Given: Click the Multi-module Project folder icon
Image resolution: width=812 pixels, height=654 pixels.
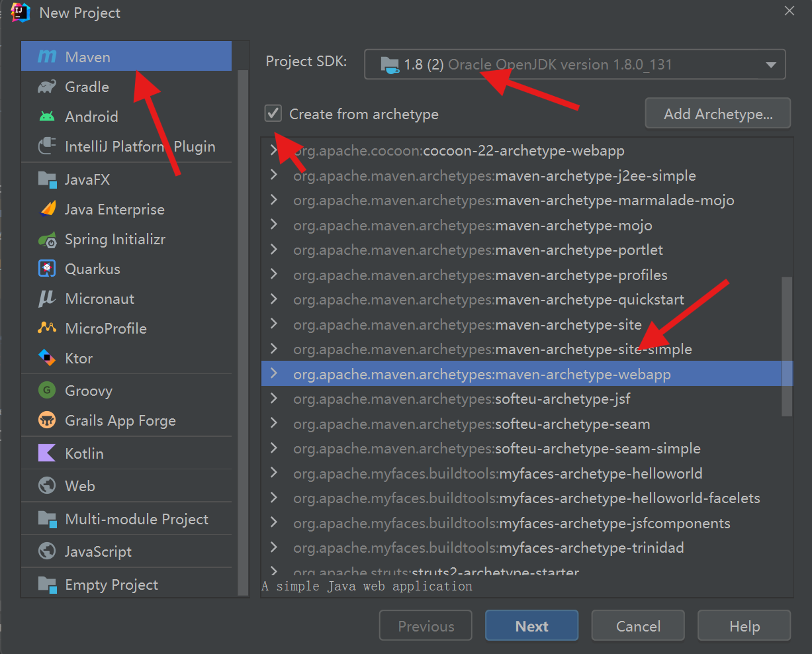Looking at the screenshot, I should (47, 519).
